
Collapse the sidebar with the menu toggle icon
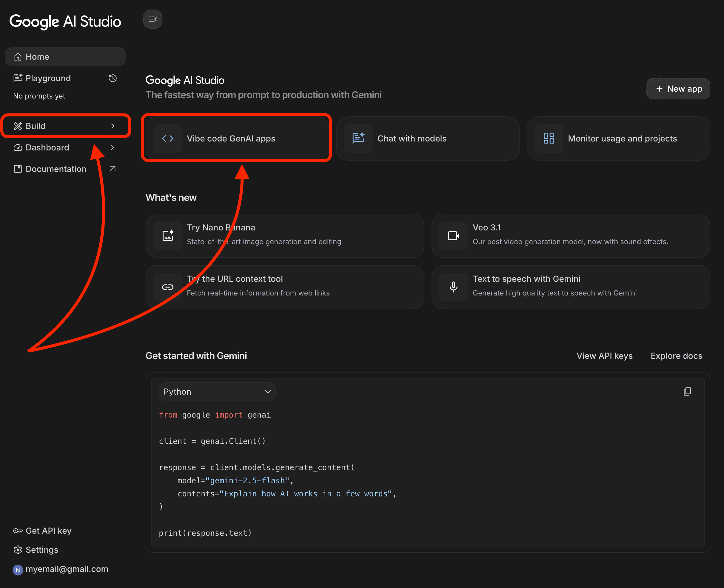point(152,19)
